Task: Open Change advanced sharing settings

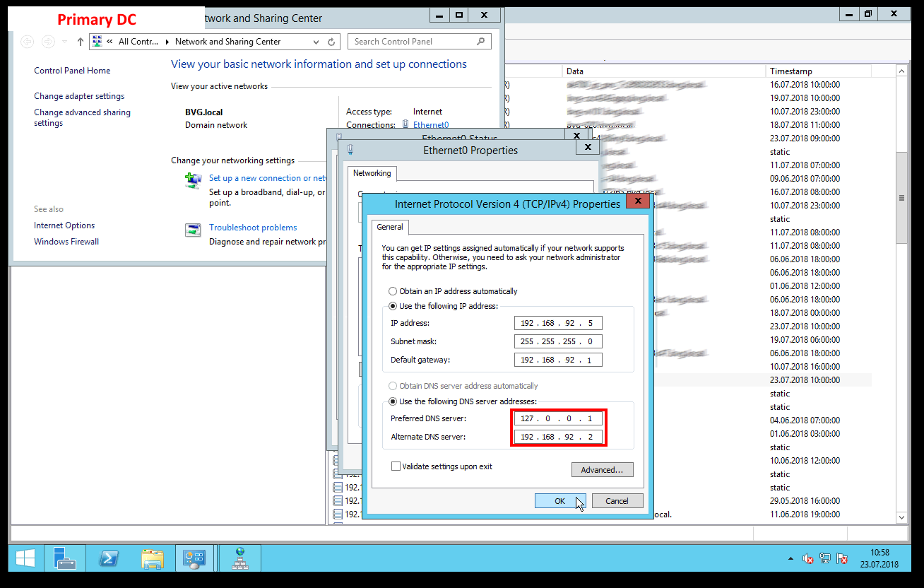Action: (82, 117)
